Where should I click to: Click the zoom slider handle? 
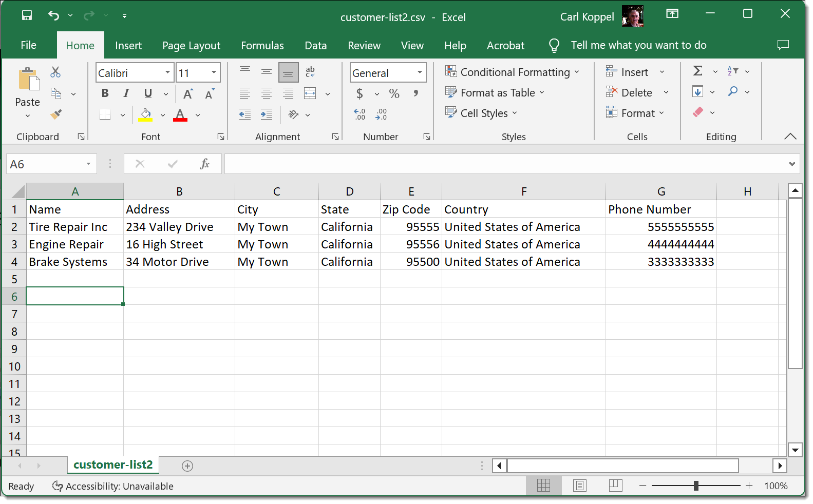[696, 486]
